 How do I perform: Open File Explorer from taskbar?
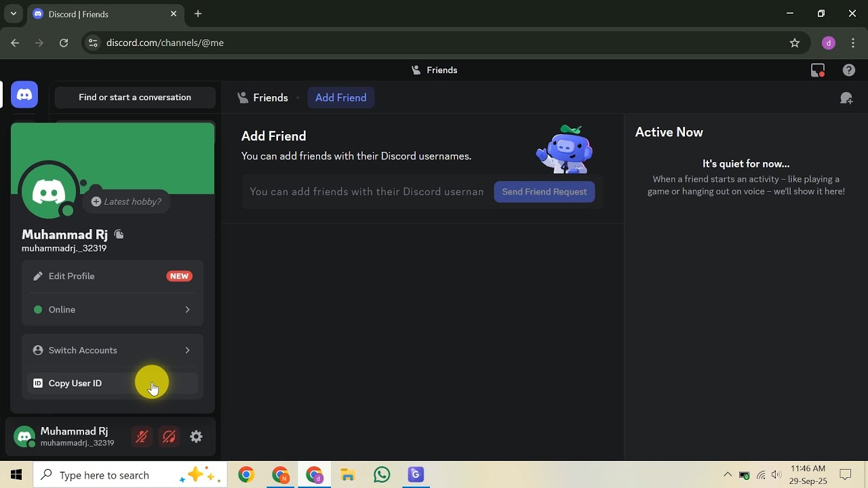pos(348,475)
